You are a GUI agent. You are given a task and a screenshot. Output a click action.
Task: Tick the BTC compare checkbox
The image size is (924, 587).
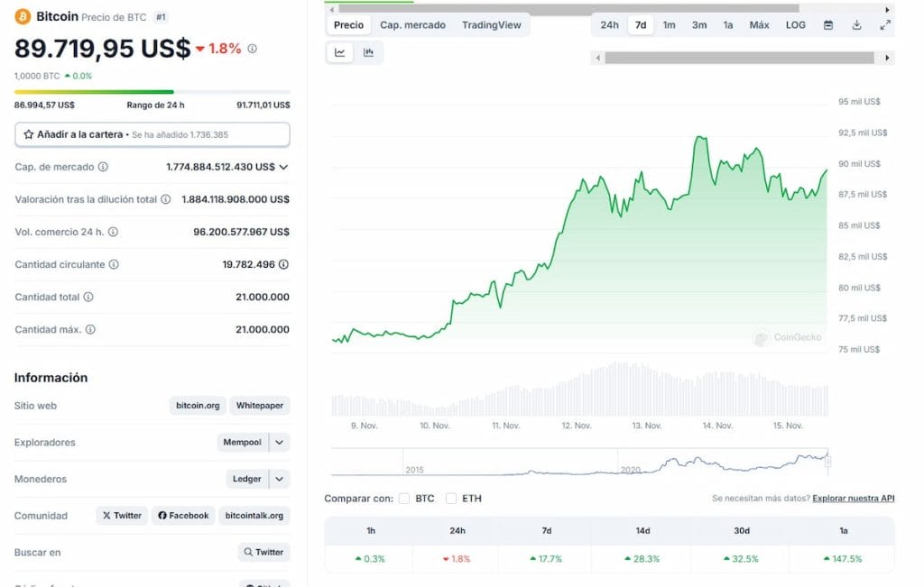tap(404, 499)
